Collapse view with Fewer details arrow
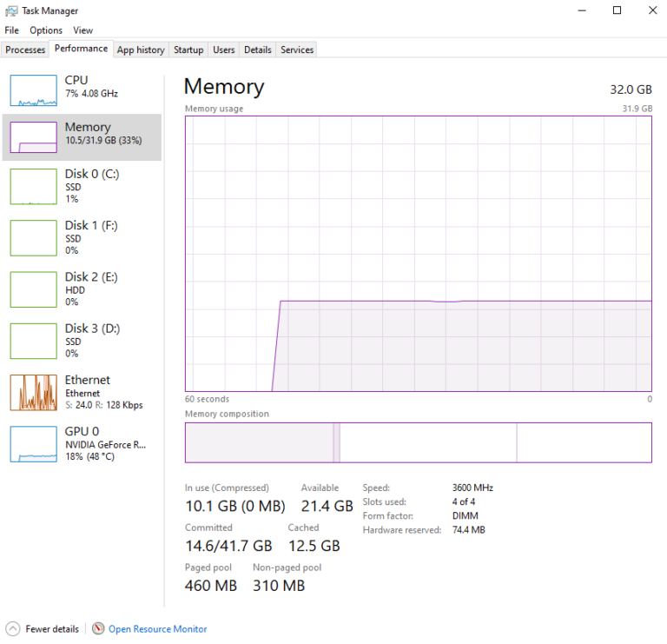 12,628
